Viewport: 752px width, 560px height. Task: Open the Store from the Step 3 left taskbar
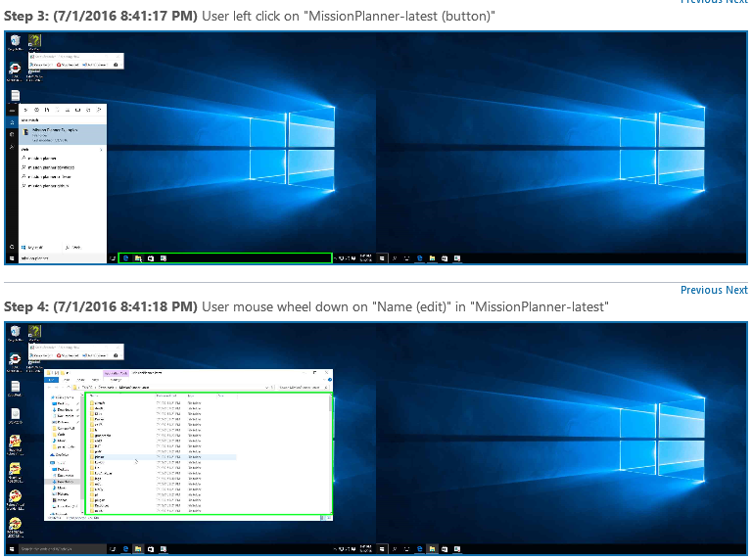click(x=151, y=258)
